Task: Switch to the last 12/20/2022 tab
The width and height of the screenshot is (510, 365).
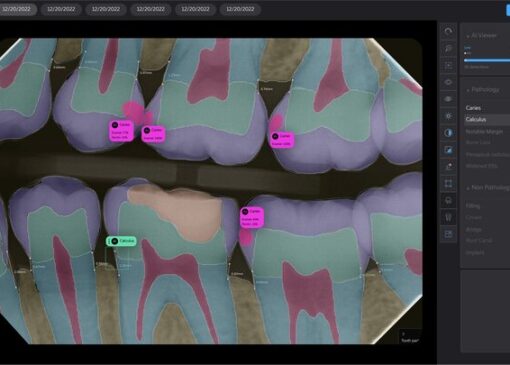Action: tap(240, 9)
